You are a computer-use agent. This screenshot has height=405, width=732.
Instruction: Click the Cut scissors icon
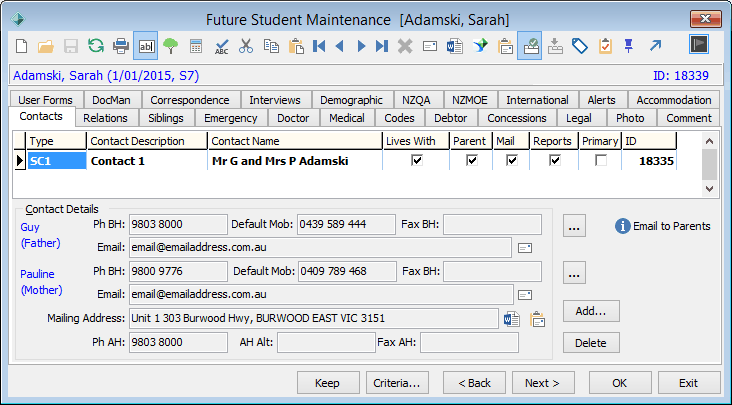pos(246,46)
